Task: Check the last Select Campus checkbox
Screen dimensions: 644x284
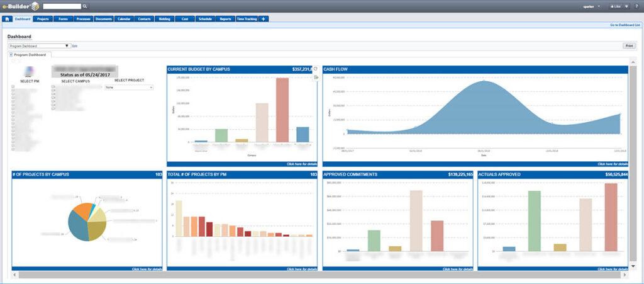Action: click(x=53, y=108)
